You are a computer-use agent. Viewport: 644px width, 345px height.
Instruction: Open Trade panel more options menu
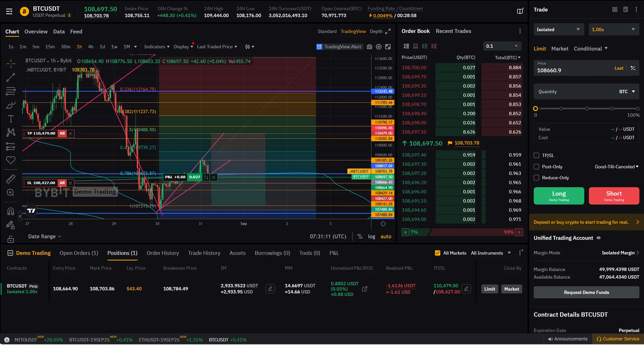(636, 9)
